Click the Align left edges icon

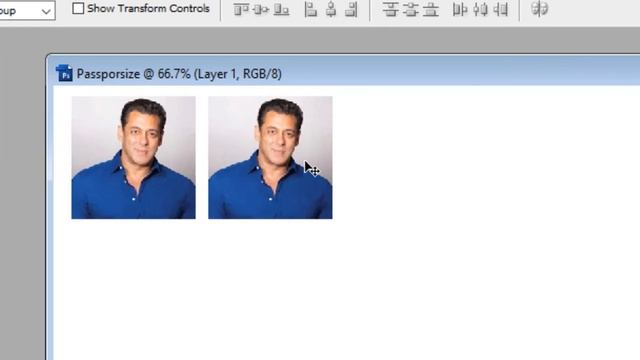tap(311, 9)
